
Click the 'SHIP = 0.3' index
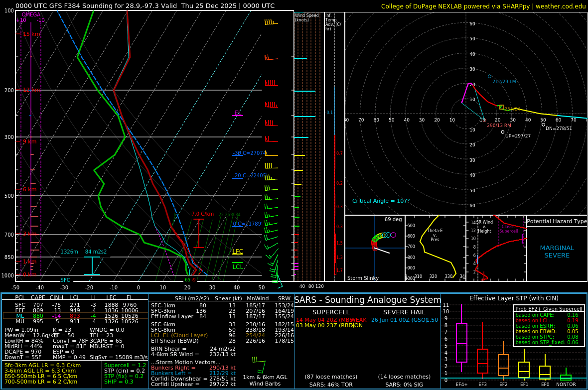119,382
